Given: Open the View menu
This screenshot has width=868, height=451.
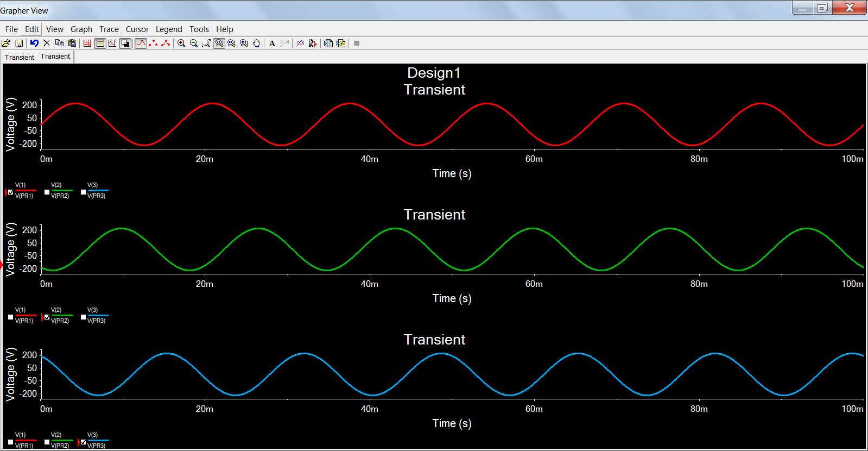Looking at the screenshot, I should (55, 29).
